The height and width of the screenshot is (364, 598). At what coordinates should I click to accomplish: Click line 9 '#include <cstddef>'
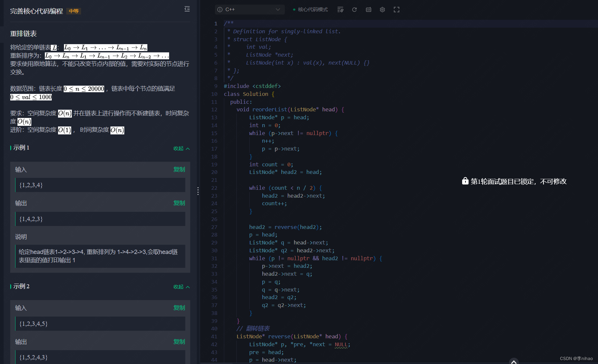pyautogui.click(x=252, y=86)
